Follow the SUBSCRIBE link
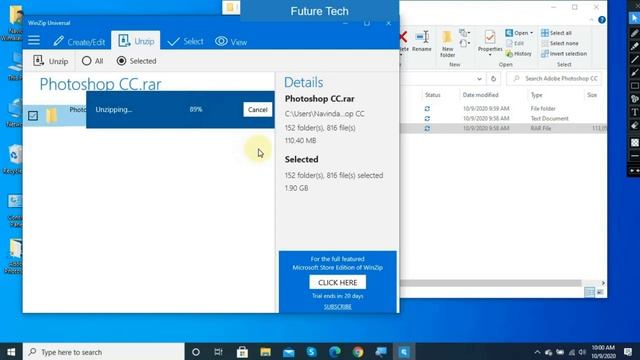The image size is (640, 360). click(338, 307)
